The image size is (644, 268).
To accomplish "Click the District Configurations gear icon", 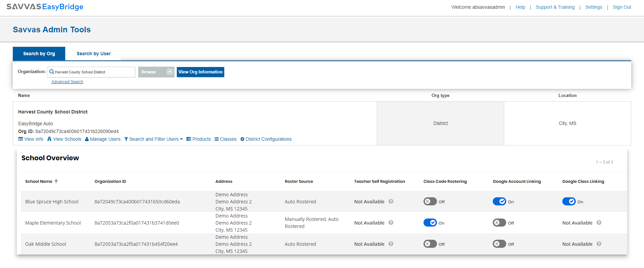I will [242, 139].
